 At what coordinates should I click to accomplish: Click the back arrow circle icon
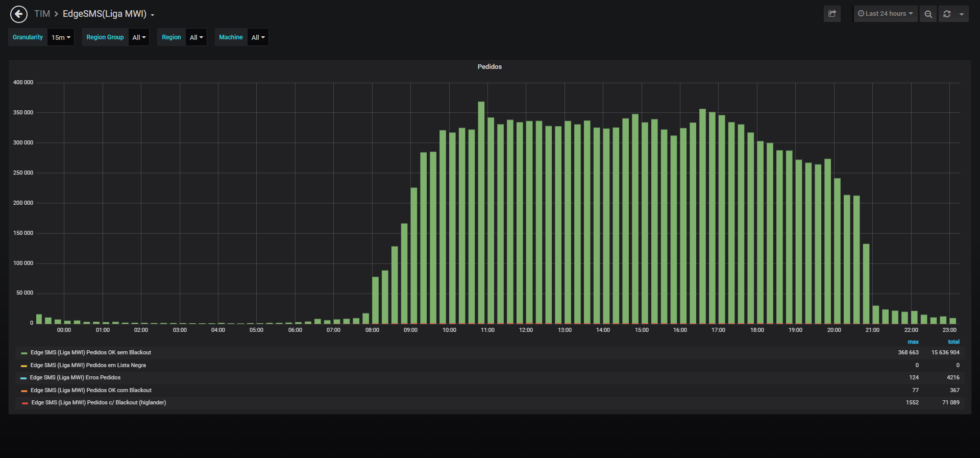(x=19, y=14)
